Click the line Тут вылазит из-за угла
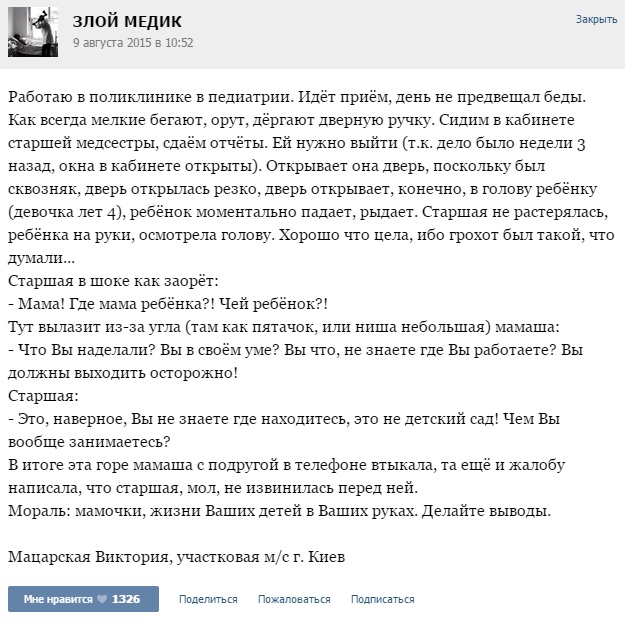The image size is (625, 625). point(284,327)
